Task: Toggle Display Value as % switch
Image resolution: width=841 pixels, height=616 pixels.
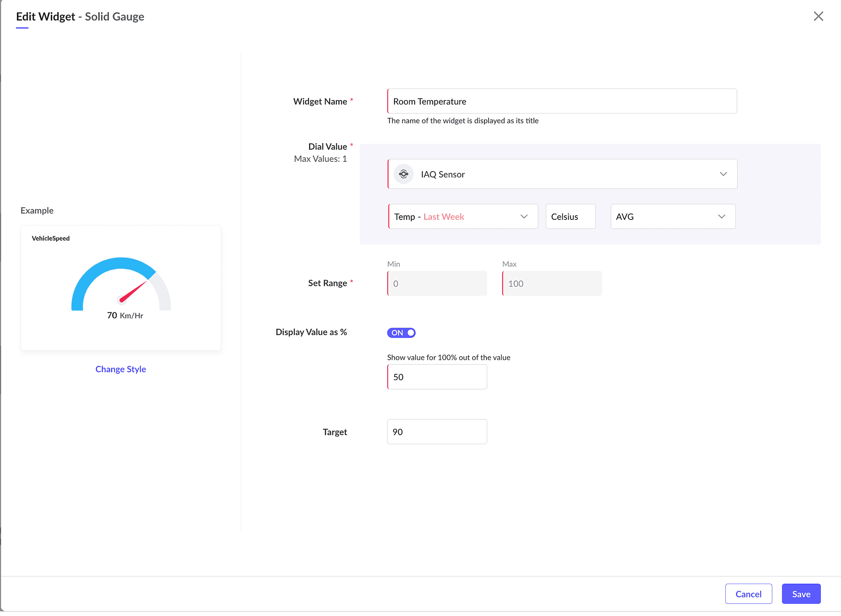Action: tap(401, 333)
